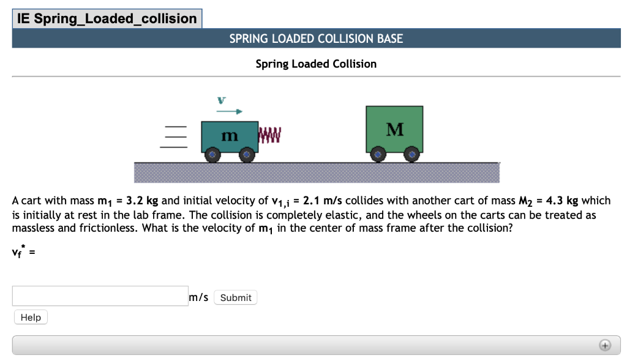This screenshot has width=627, height=364.
Task: Expand the collapsed panel via the plus circle
Action: [x=605, y=346]
